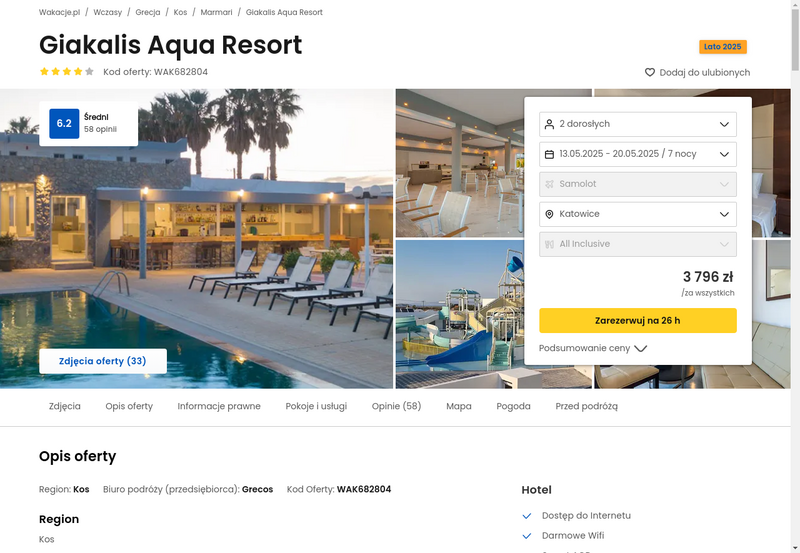Open the Pokoje i usługi tab
The height and width of the screenshot is (553, 800).
(316, 406)
